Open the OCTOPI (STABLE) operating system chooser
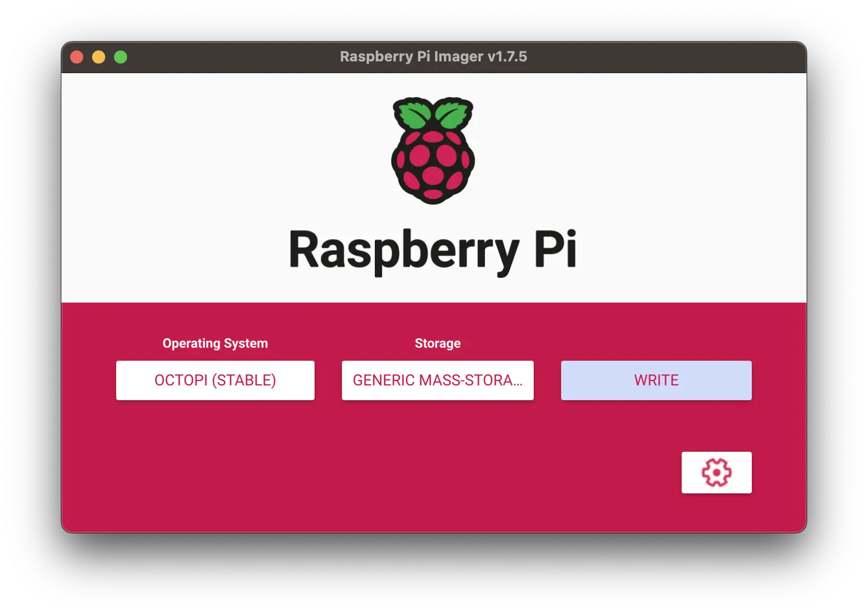The image size is (868, 614). [215, 380]
